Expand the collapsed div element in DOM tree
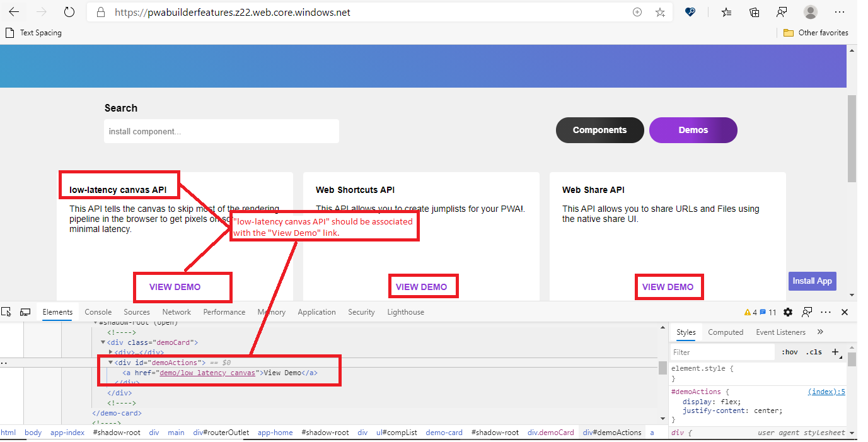 (x=111, y=352)
